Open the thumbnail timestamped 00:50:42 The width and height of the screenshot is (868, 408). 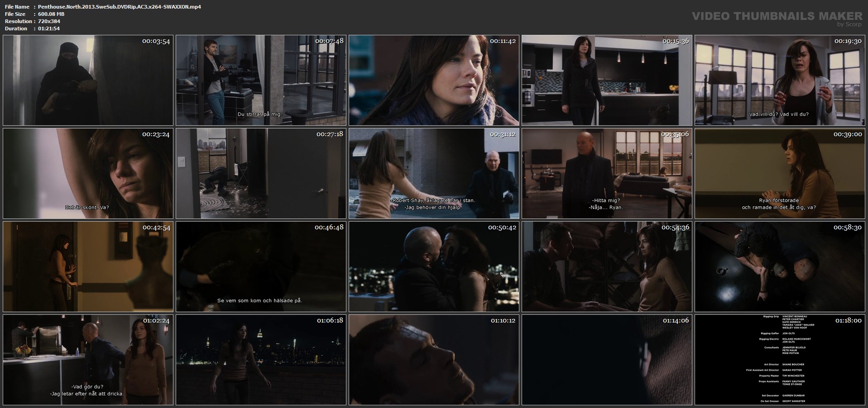pyautogui.click(x=434, y=266)
